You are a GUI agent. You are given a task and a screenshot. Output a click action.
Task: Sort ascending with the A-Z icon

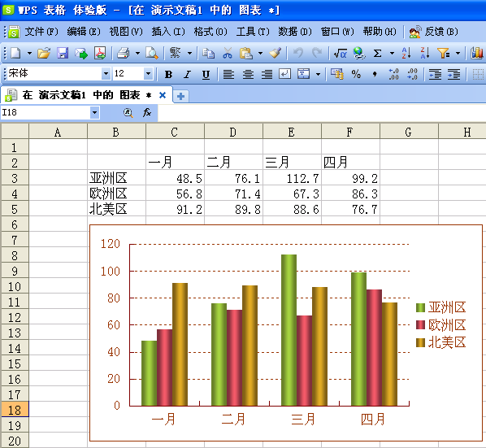406,53
